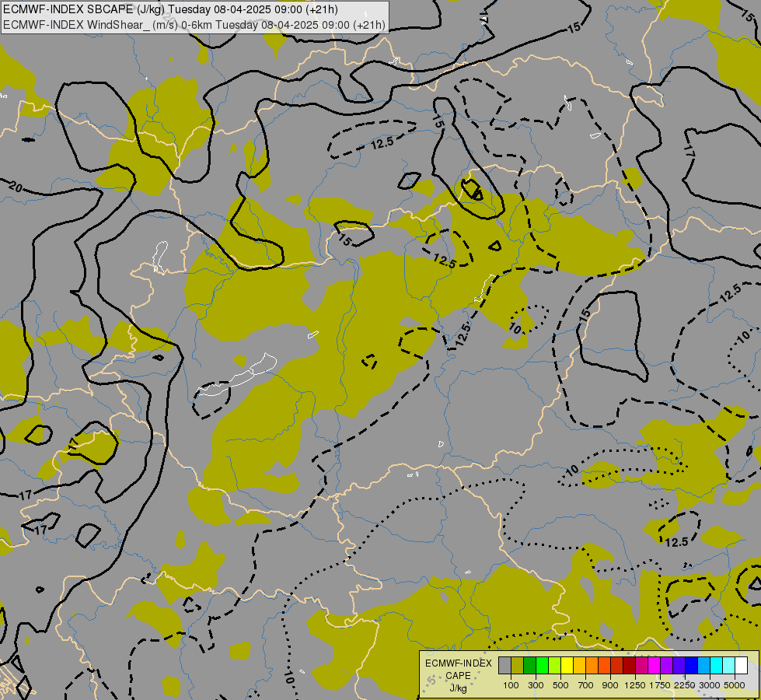Click the legend value label "700"
761x700 pixels.
click(586, 685)
